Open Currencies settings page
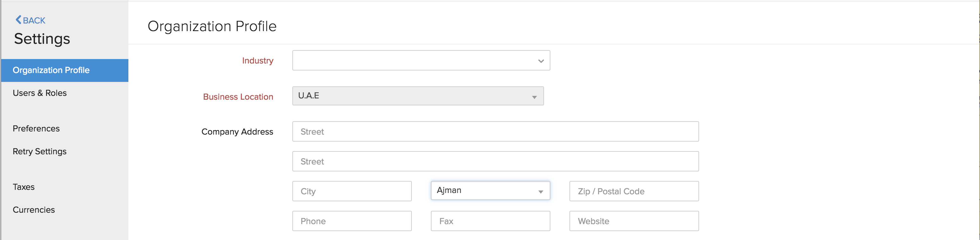980x240 pixels. (34, 210)
